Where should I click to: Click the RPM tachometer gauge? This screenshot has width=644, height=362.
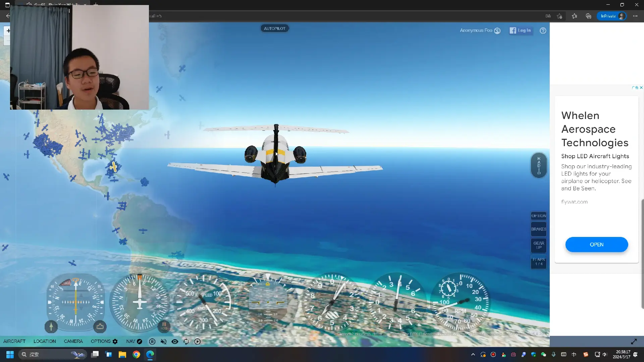461,302
